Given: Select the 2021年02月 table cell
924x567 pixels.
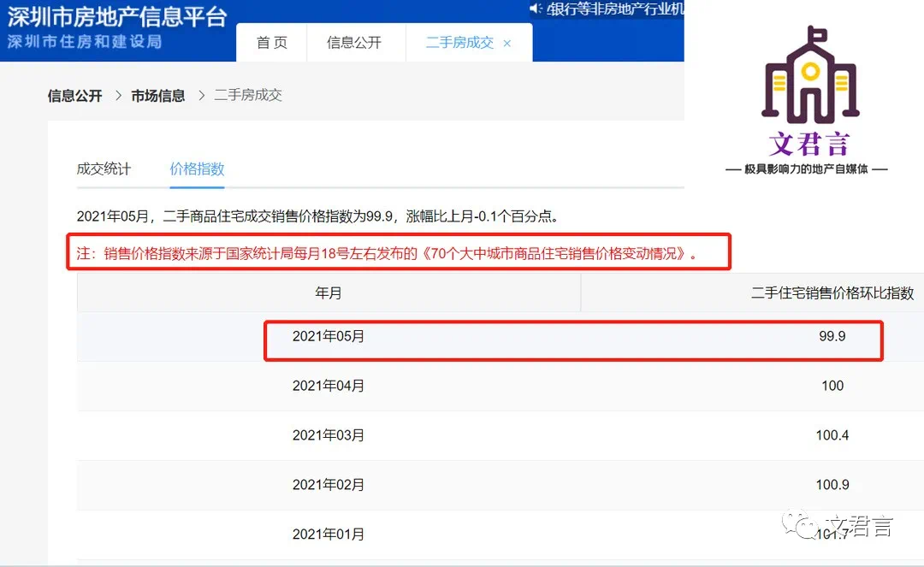Looking at the screenshot, I should [329, 485].
